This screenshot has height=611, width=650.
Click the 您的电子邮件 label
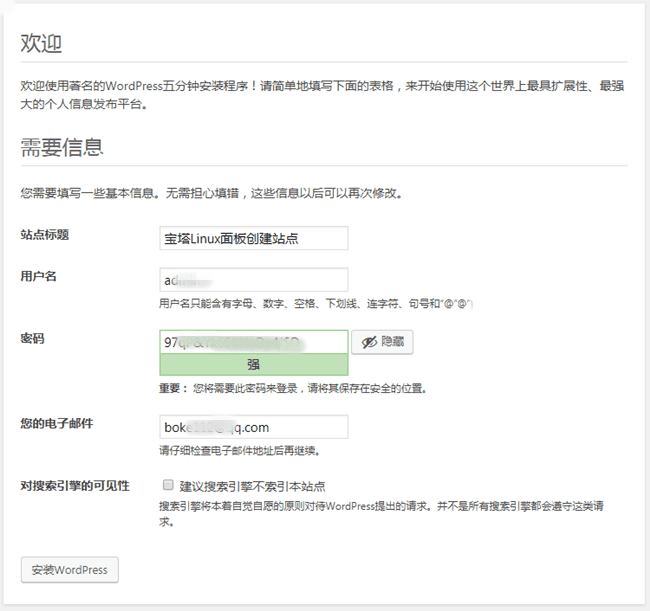click(57, 423)
